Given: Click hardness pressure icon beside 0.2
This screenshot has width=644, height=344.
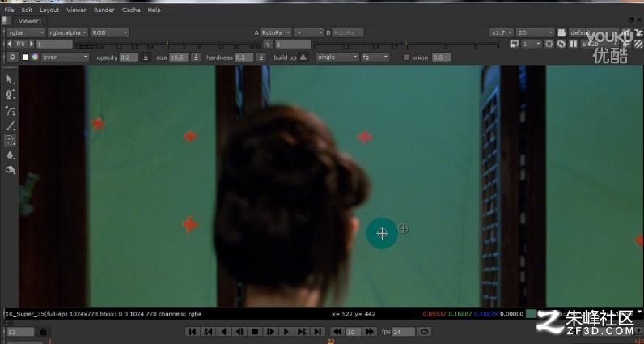Looking at the screenshot, I should pyautogui.click(x=261, y=57).
